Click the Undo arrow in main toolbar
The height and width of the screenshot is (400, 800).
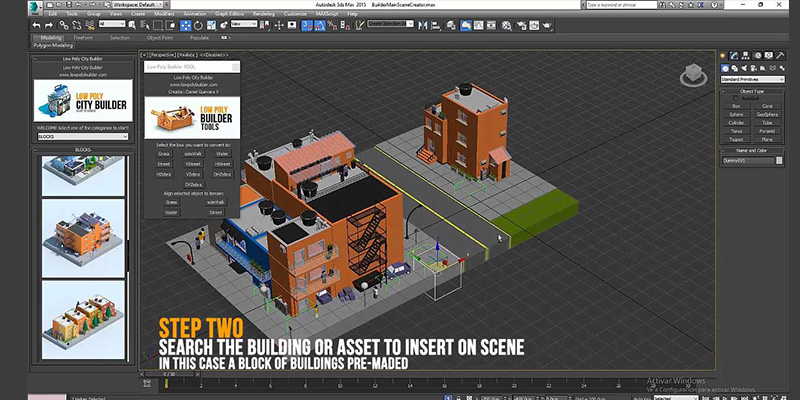point(36,25)
